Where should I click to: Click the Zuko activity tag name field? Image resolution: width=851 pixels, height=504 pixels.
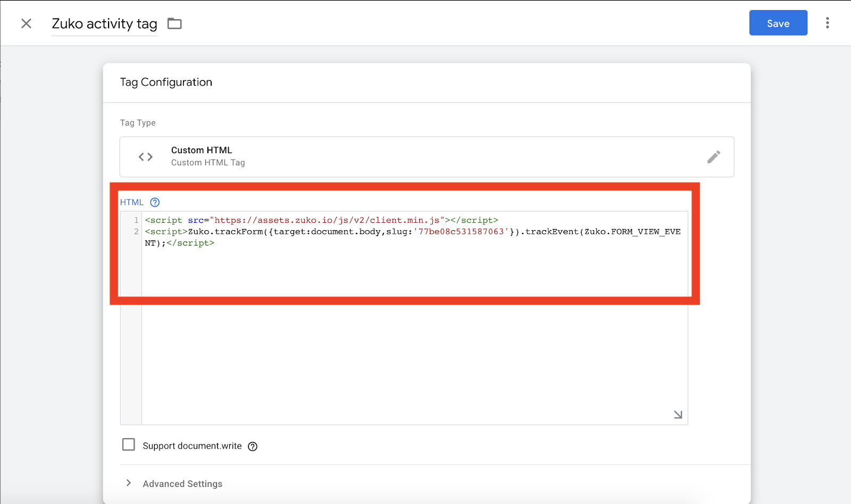(104, 23)
